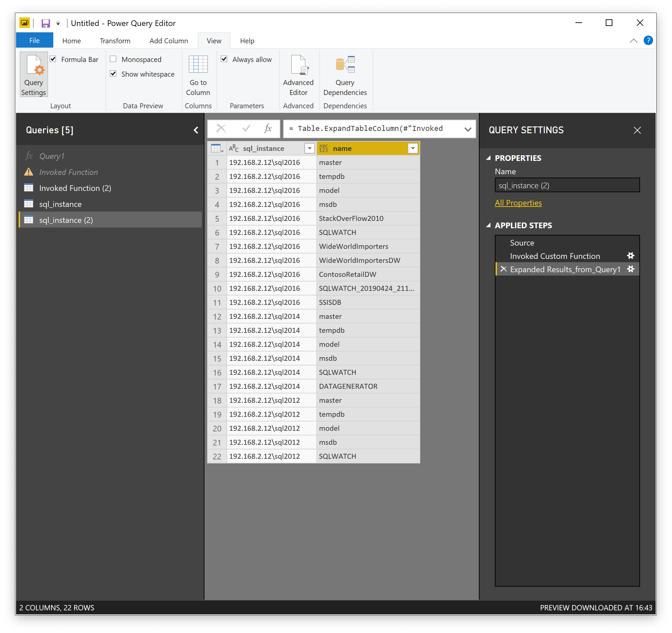
Task: Cancel the formula bar edit with X
Action: coord(221,129)
